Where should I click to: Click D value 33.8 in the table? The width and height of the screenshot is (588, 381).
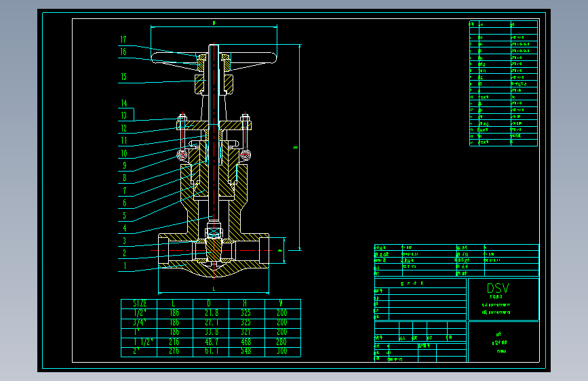(x=212, y=332)
